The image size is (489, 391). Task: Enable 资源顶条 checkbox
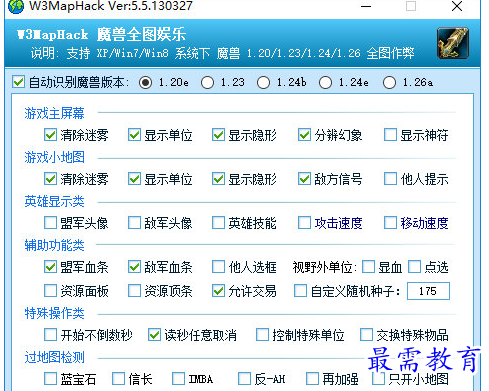134,291
